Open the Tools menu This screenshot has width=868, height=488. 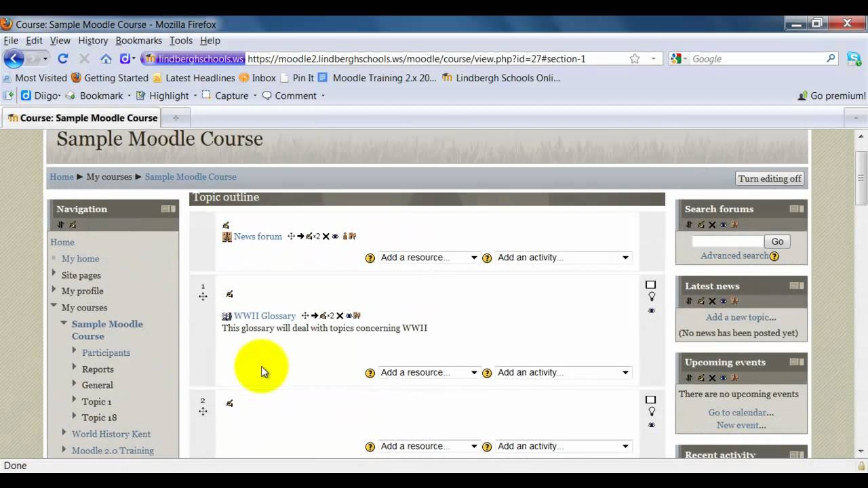[180, 41]
